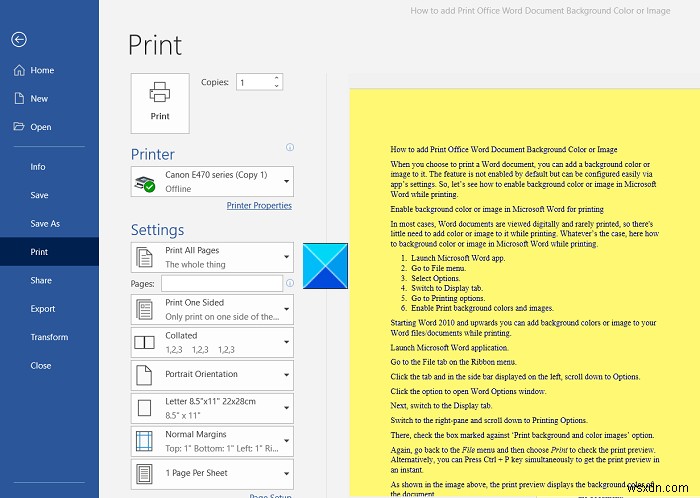Open the Portrait Orientation dropdown
The image size is (700, 498).
(286, 374)
